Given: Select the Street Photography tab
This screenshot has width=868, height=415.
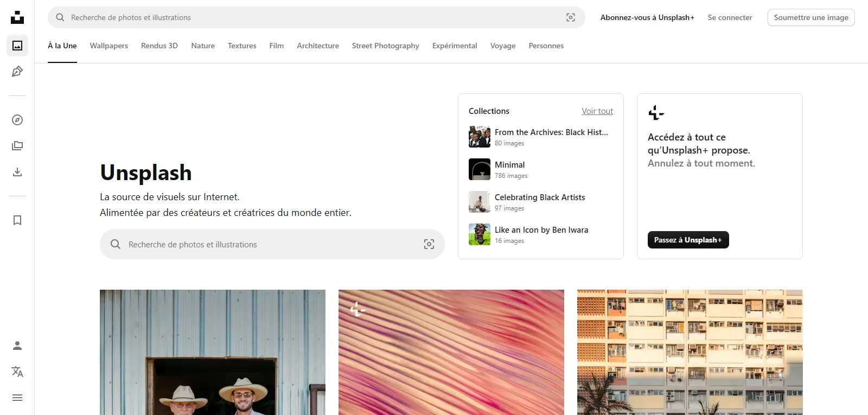Looking at the screenshot, I should coord(385,46).
